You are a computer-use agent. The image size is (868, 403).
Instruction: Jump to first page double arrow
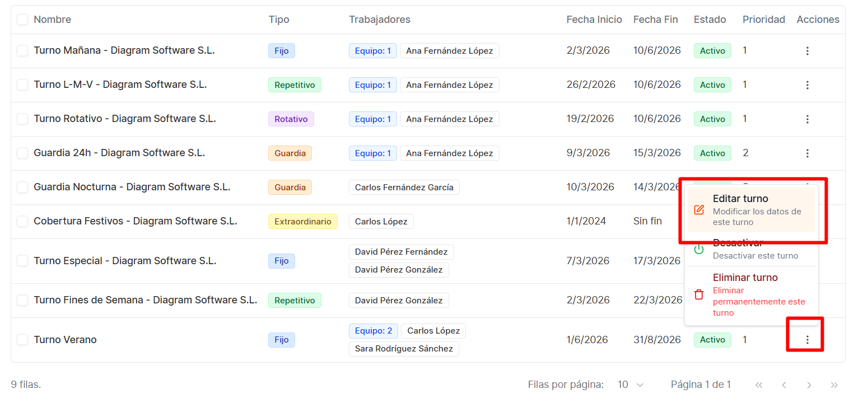pyautogui.click(x=759, y=385)
